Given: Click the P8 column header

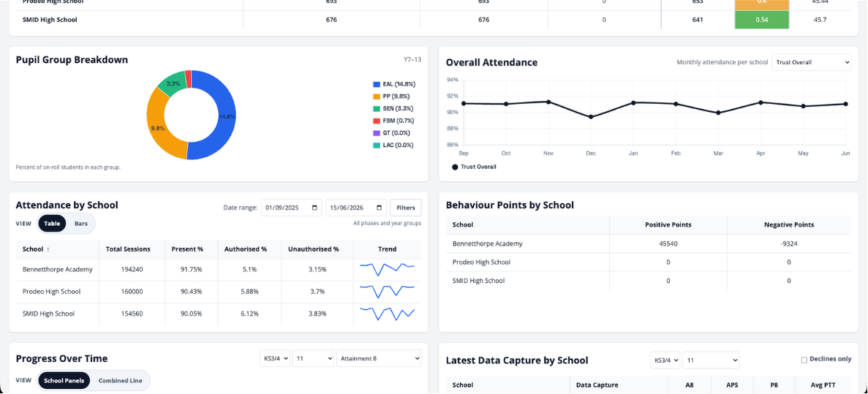Looking at the screenshot, I should point(774,384).
